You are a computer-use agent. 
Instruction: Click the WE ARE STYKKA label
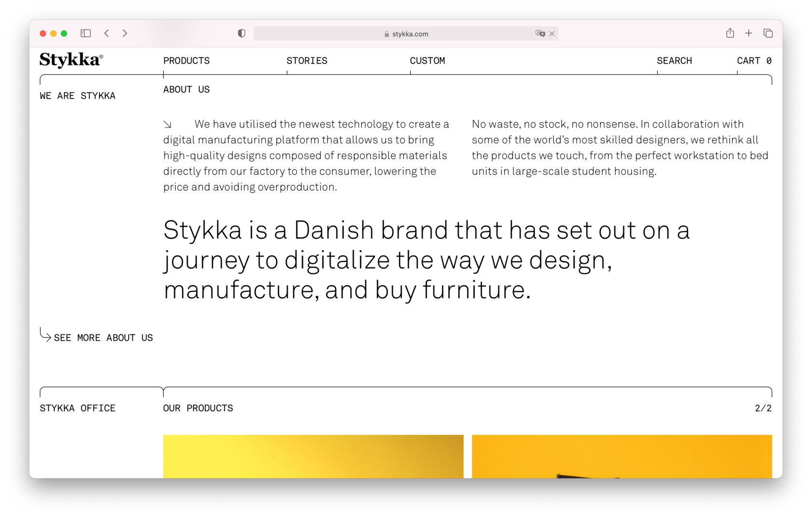pos(77,96)
